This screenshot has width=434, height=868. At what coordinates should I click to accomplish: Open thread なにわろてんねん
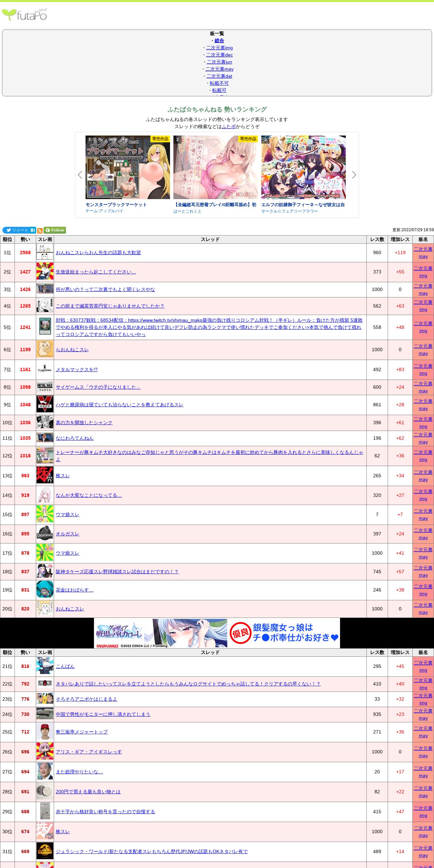75,438
